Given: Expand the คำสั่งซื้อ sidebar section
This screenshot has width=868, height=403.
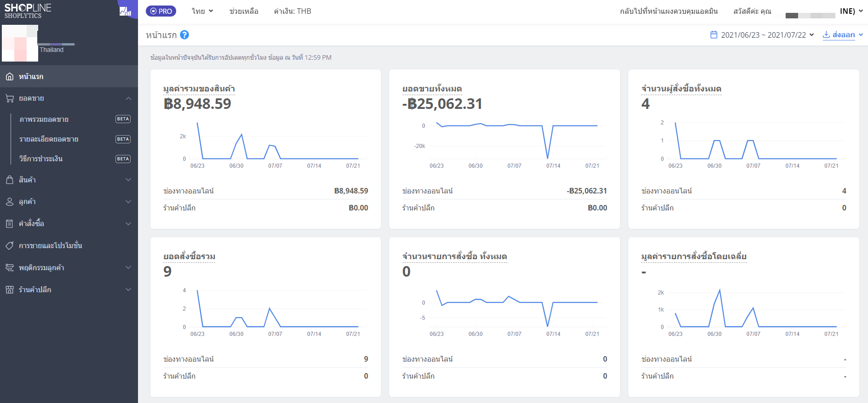Looking at the screenshot, I should coord(69,224).
